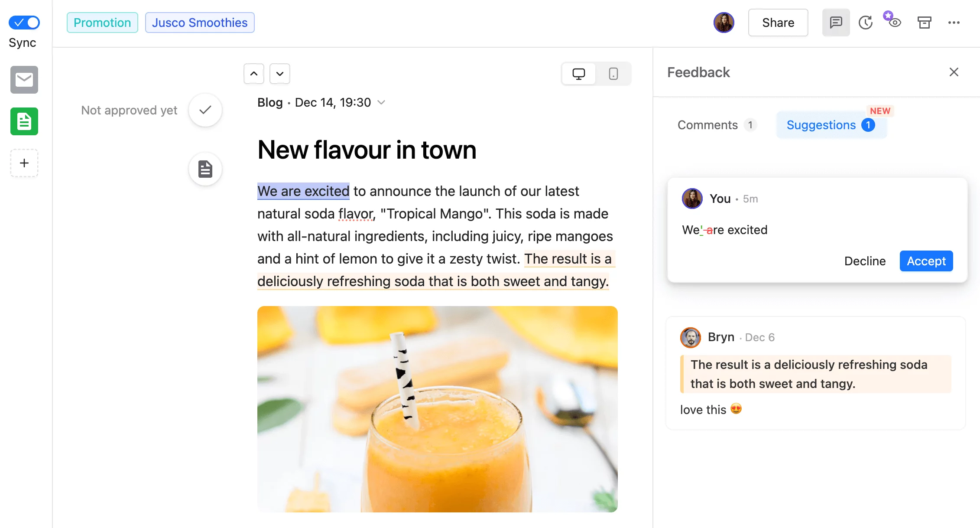Collapse the feedback panel upward arrow
Image resolution: width=980 pixels, height=528 pixels.
coord(253,73)
